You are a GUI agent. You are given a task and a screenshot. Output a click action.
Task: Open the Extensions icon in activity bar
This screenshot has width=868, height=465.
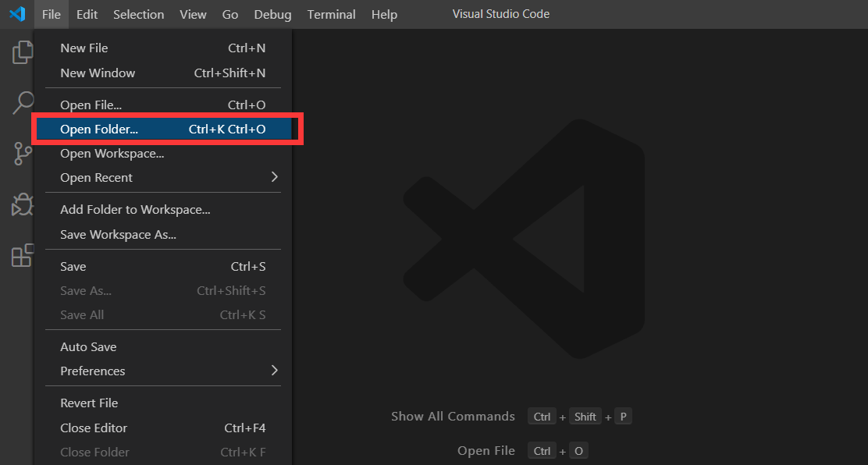click(x=23, y=255)
